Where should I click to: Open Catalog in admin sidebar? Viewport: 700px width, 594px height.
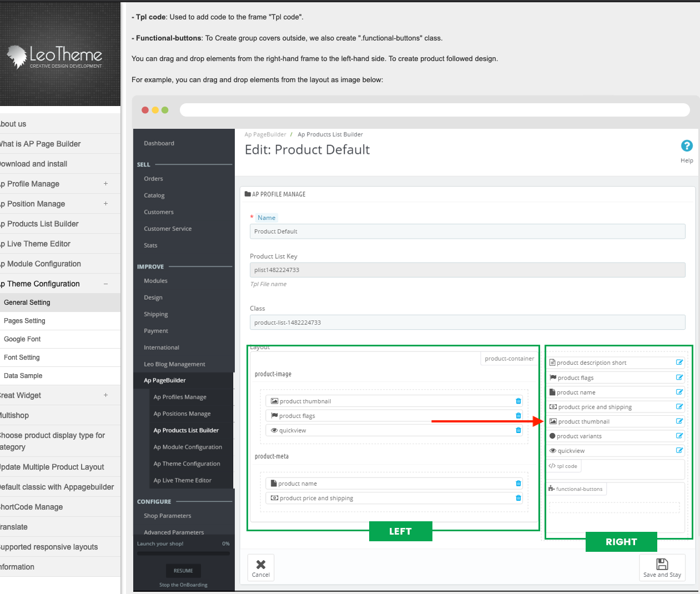tap(154, 195)
